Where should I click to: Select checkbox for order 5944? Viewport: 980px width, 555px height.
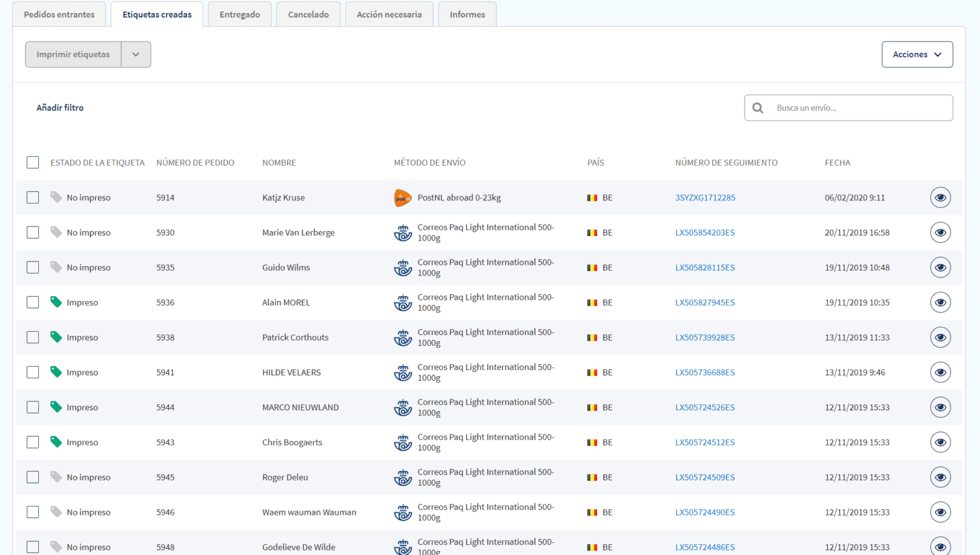(x=33, y=408)
